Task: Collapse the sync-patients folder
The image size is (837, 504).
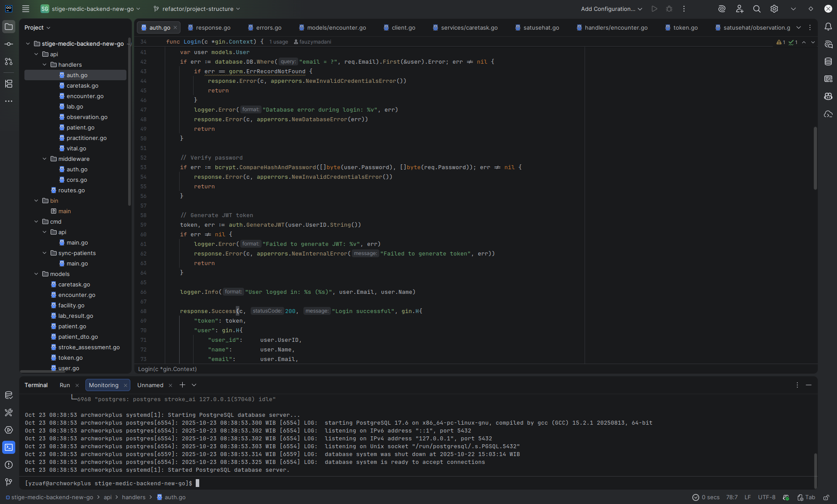Action: (x=44, y=253)
